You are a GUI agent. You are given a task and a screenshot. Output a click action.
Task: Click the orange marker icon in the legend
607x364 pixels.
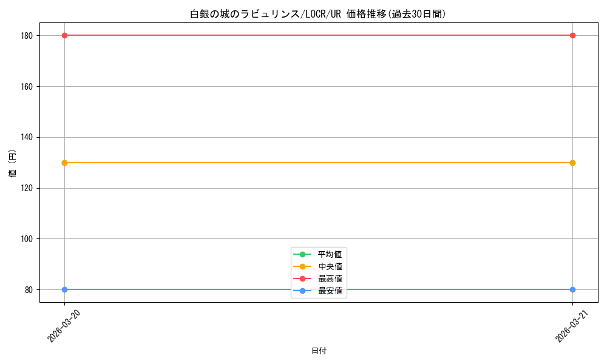302,266
